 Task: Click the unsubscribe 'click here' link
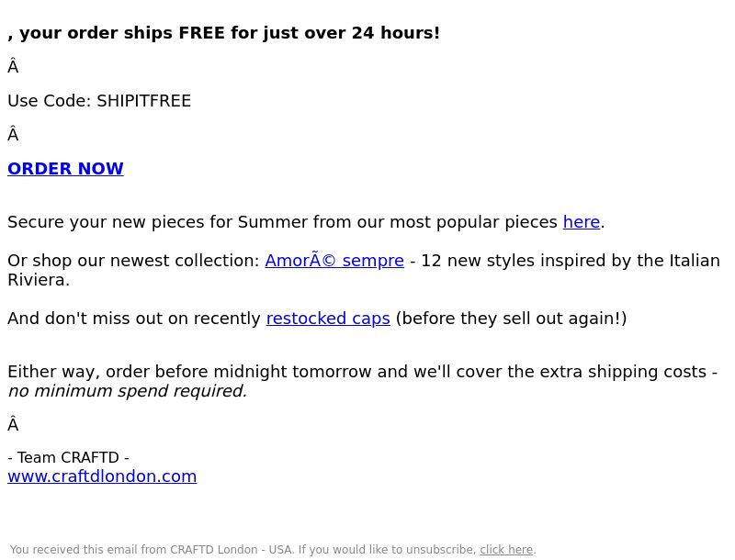point(506,549)
